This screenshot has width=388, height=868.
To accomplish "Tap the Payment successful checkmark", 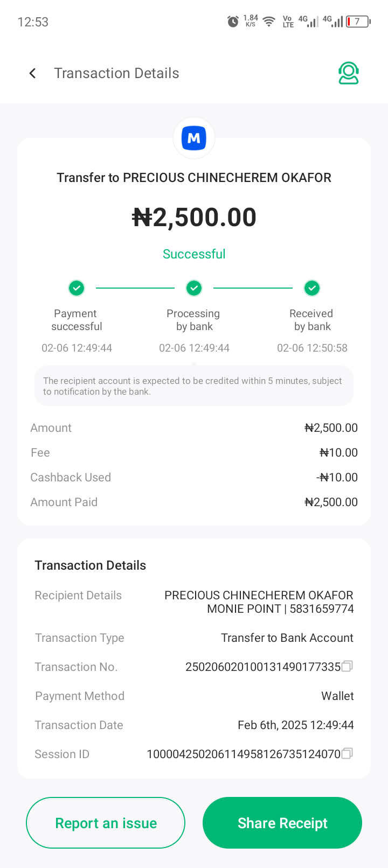I will [x=77, y=288].
